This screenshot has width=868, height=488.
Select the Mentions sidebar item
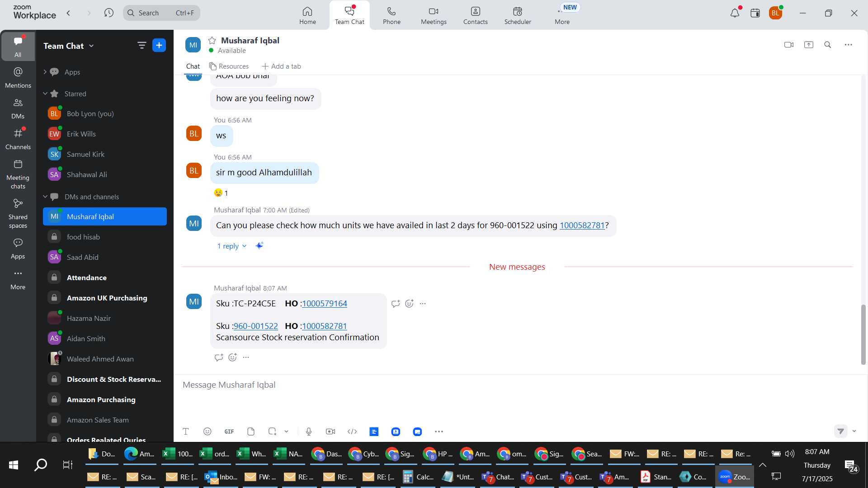18,77
